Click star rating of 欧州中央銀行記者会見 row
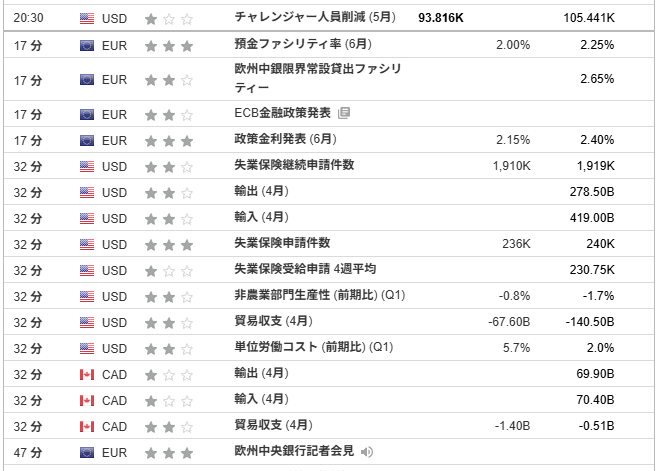Image resolution: width=657 pixels, height=471 pixels. click(169, 453)
